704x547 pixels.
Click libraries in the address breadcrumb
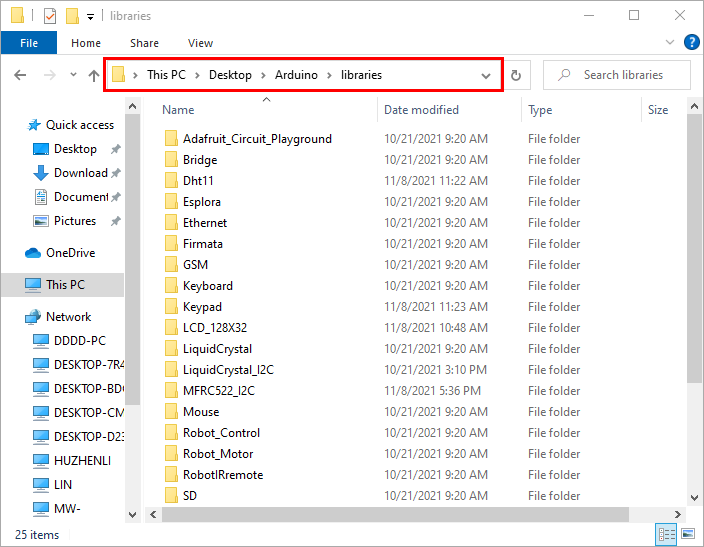click(x=361, y=75)
